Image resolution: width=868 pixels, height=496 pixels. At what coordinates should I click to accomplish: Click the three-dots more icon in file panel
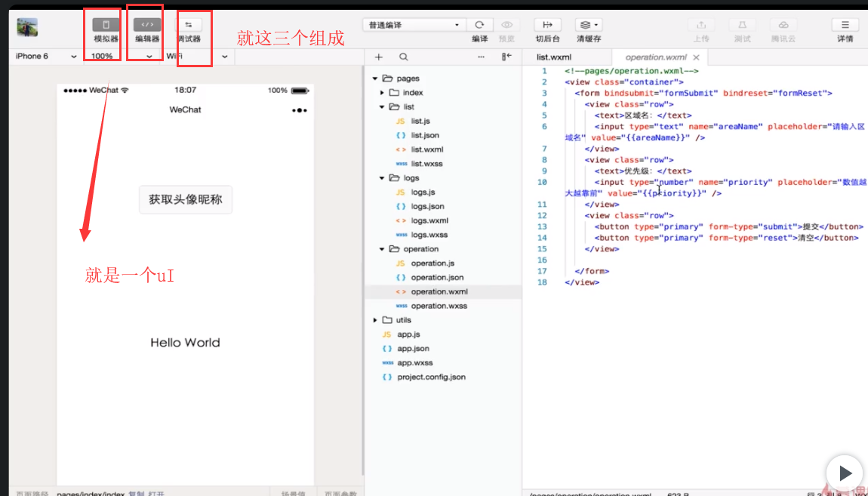[x=481, y=57]
